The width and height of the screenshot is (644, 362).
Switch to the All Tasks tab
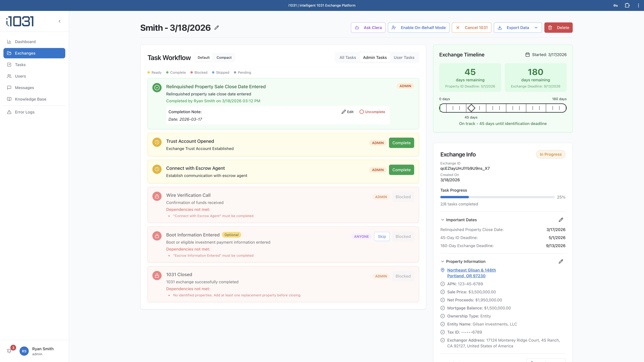coord(347,57)
